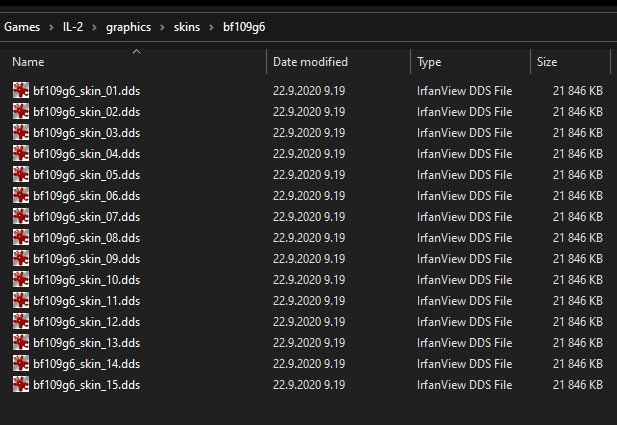The height and width of the screenshot is (425, 617).
Task: Sort files by the Type column
Action: [429, 62]
